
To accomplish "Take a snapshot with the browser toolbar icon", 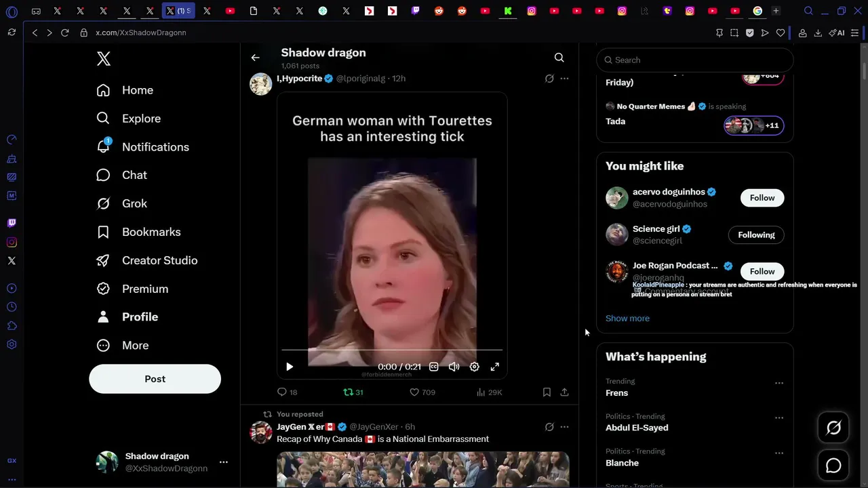I will pyautogui.click(x=734, y=33).
